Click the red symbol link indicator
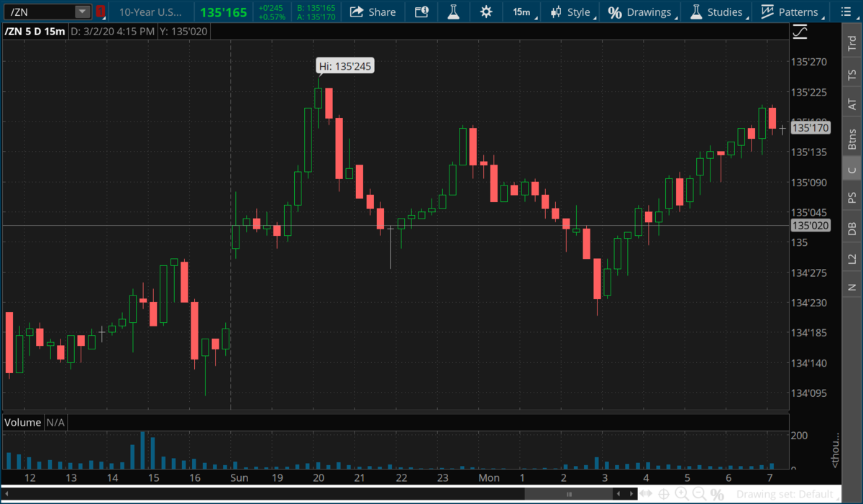 [101, 12]
